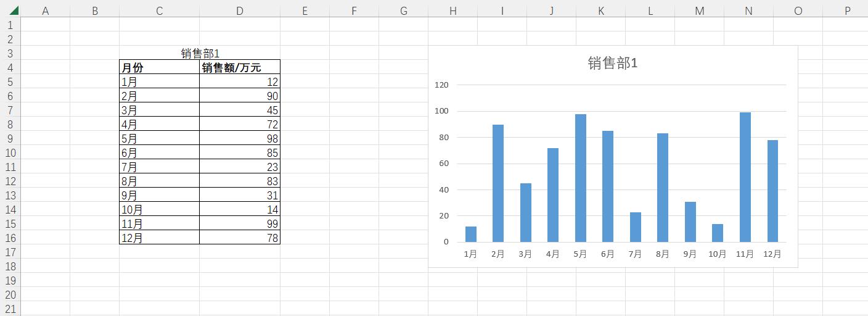Click the 11月 bar in the chart
868x316 pixels.
(x=745, y=177)
